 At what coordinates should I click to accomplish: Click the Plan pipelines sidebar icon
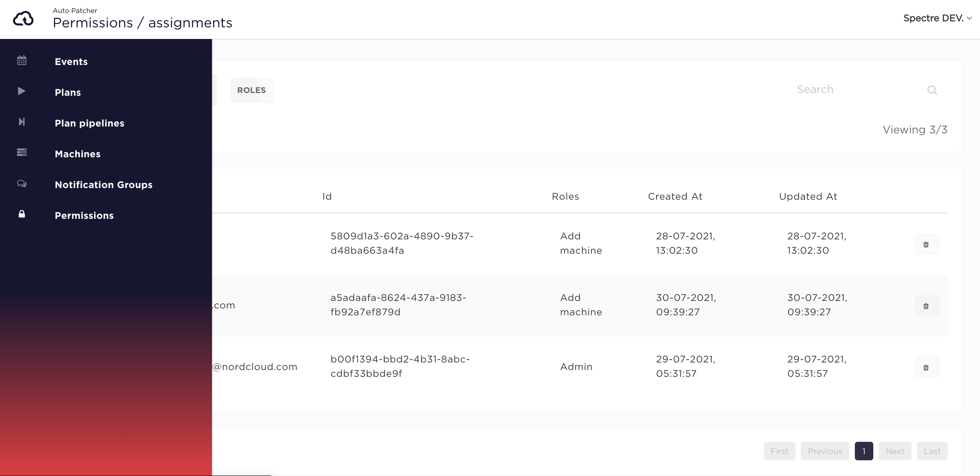pyautogui.click(x=22, y=122)
